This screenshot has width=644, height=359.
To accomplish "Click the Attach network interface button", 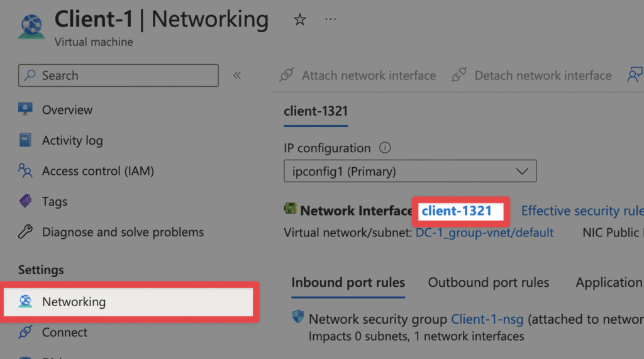I will (x=357, y=75).
